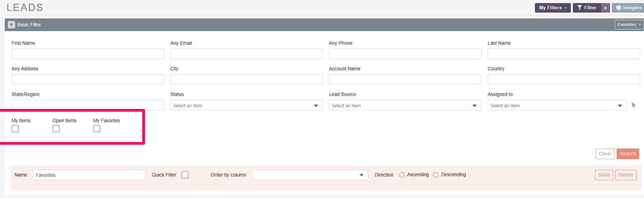Focus the City input field

(x=247, y=79)
